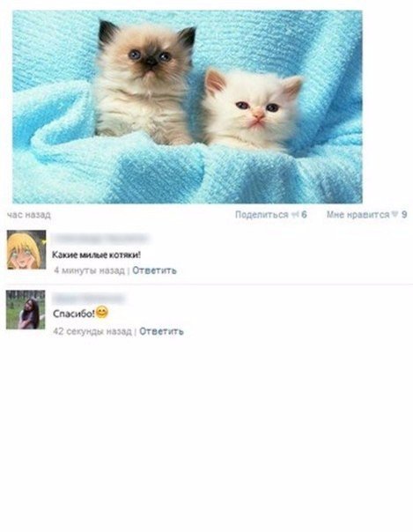Image resolution: width=413 pixels, height=532 pixels.
Task: Click the Какие милые котяки comment text
Action: point(96,255)
